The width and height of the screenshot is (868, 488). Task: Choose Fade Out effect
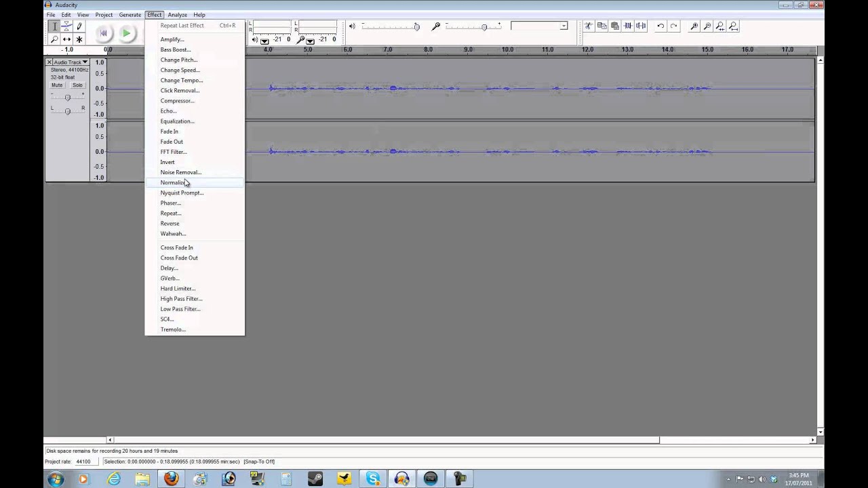click(195, 142)
